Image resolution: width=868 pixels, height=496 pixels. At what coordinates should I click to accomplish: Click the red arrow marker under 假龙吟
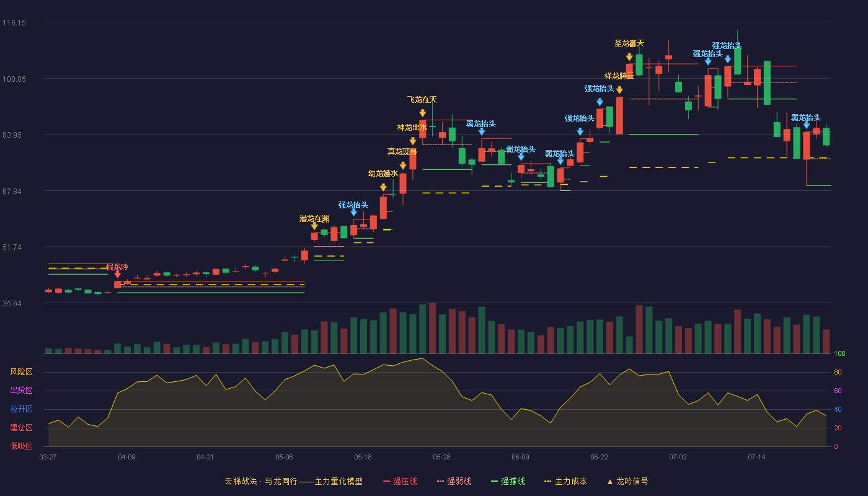coord(118,274)
